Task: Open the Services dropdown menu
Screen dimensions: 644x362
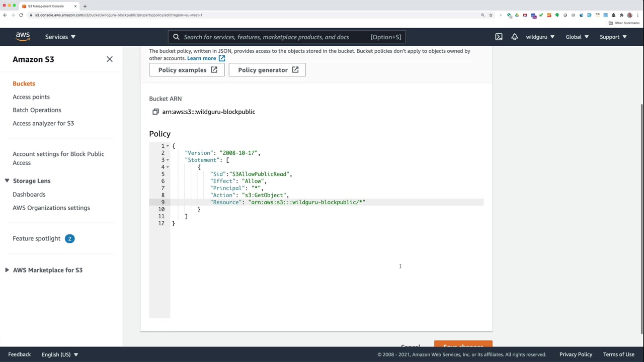Action: click(x=60, y=37)
